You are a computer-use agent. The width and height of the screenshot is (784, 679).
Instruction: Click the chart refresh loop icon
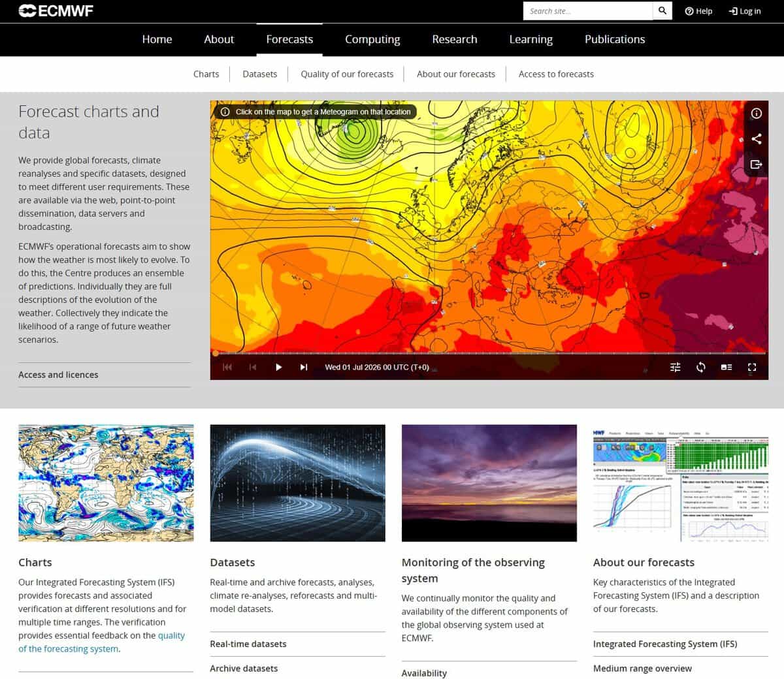tap(701, 367)
